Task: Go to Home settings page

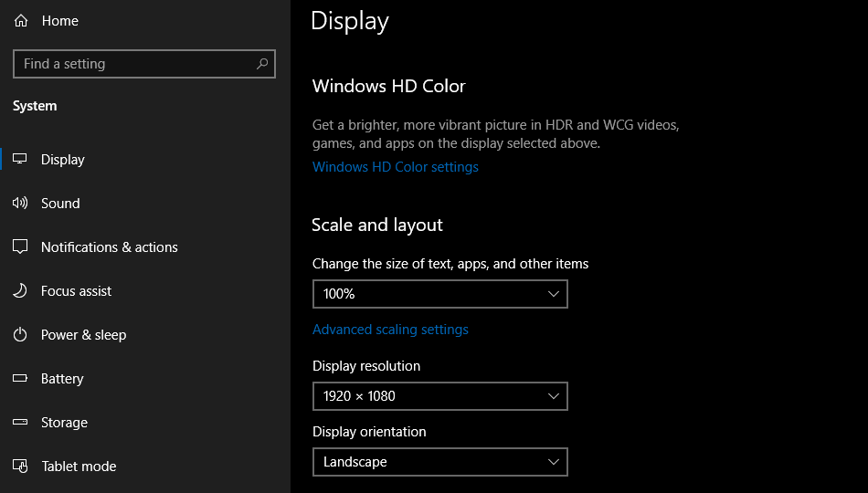Action: [x=59, y=21]
